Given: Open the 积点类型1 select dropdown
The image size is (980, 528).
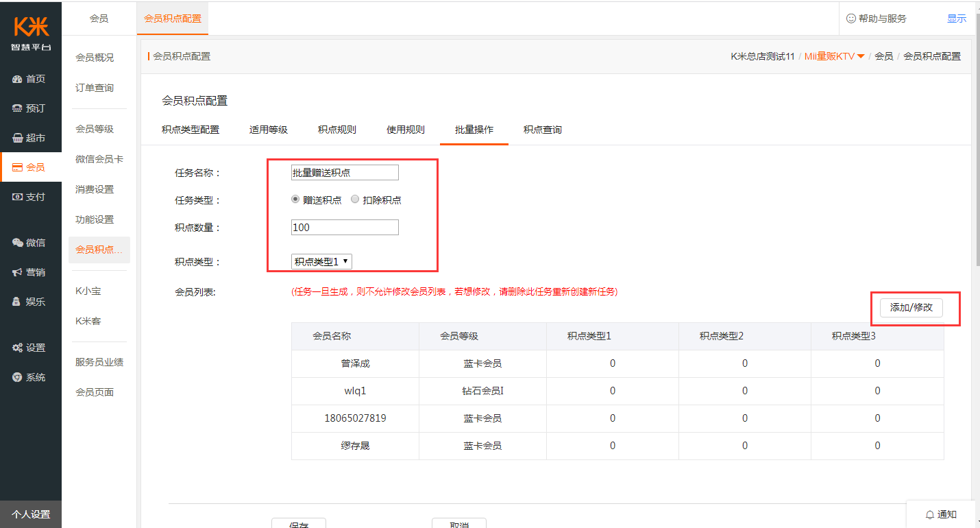Looking at the screenshot, I should click(322, 261).
